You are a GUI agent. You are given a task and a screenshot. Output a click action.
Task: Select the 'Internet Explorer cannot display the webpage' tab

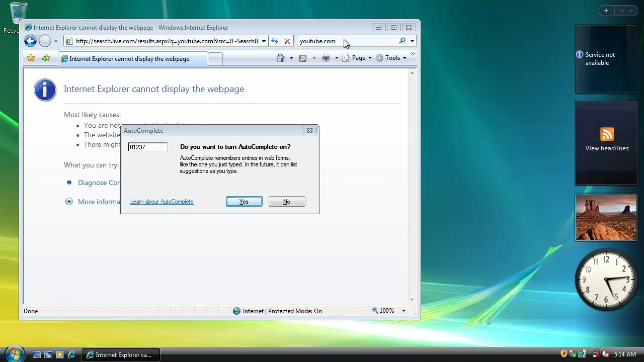[132, 59]
